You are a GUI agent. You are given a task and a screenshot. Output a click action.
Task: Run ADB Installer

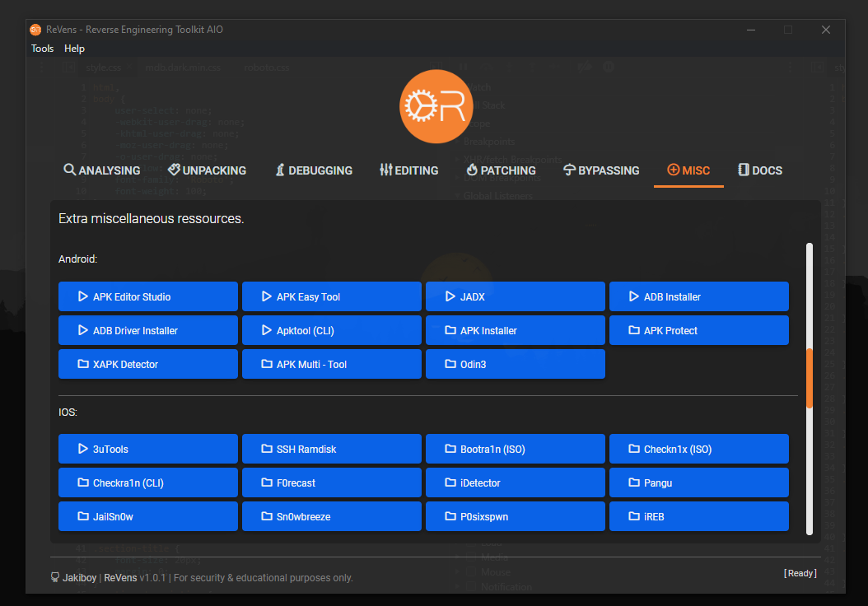coord(699,296)
